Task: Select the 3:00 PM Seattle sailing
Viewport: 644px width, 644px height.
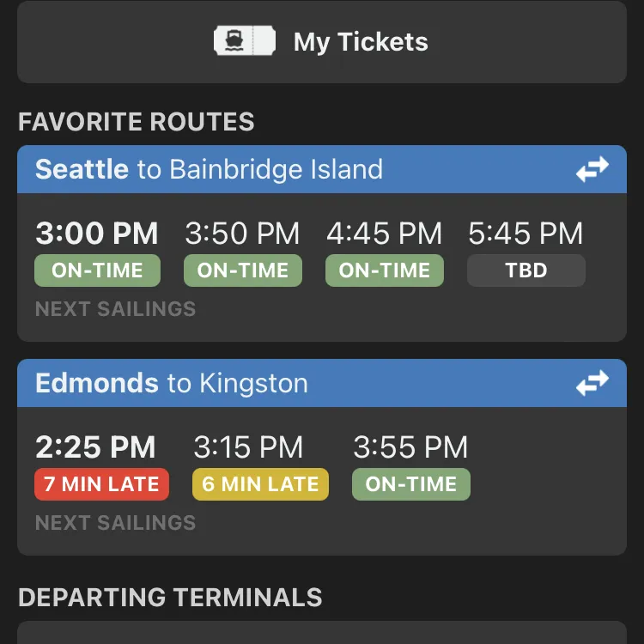Action: coord(97,234)
